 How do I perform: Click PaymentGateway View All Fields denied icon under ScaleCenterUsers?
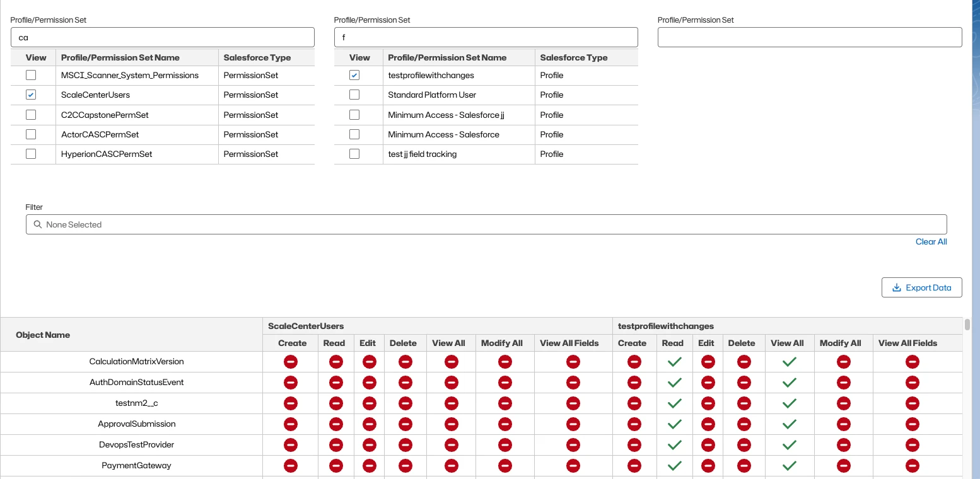tap(573, 466)
